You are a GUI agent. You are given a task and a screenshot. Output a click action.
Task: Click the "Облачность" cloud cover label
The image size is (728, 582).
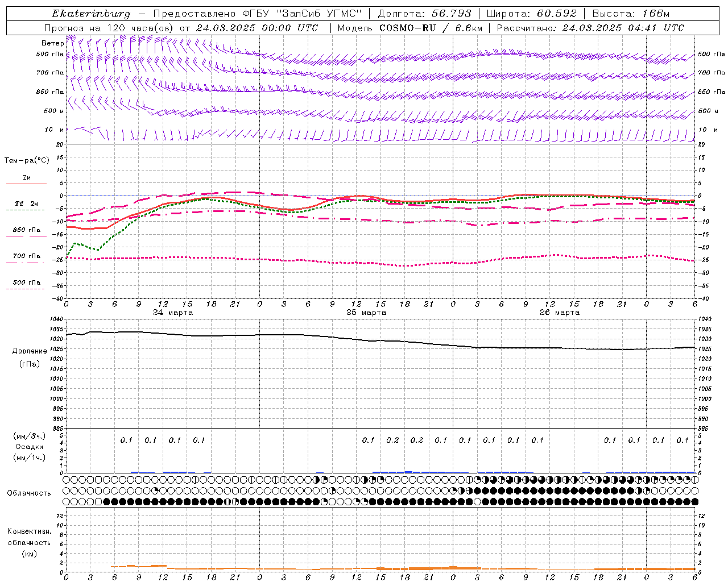point(29,493)
